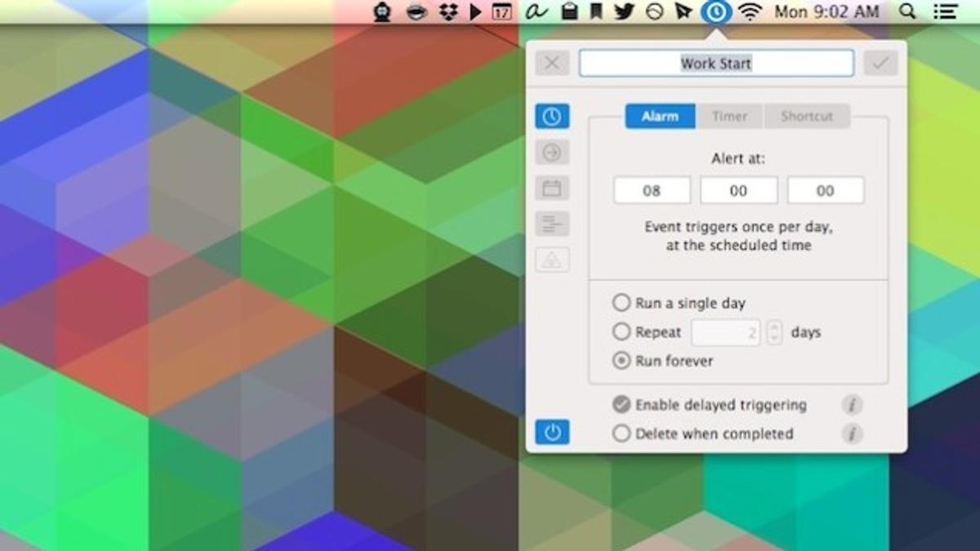Select the Repeat days option

tap(647, 332)
